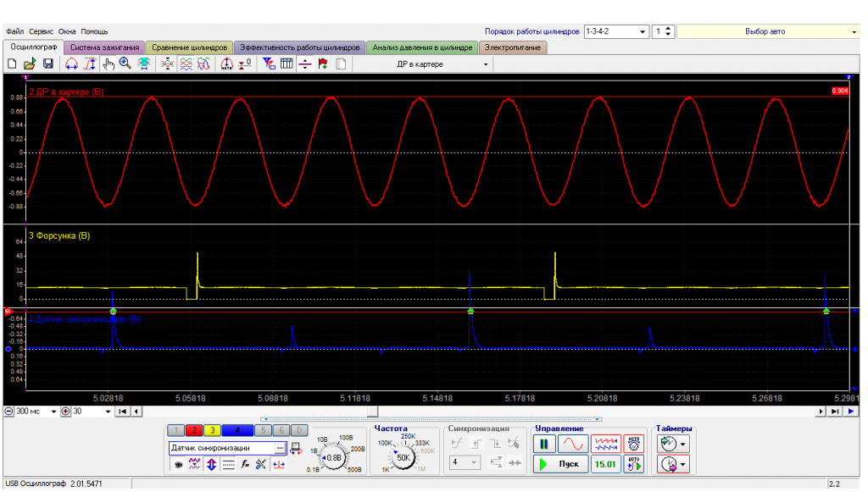Open the dropdown showing value 30
This screenshot has width=868, height=492.
(92, 412)
